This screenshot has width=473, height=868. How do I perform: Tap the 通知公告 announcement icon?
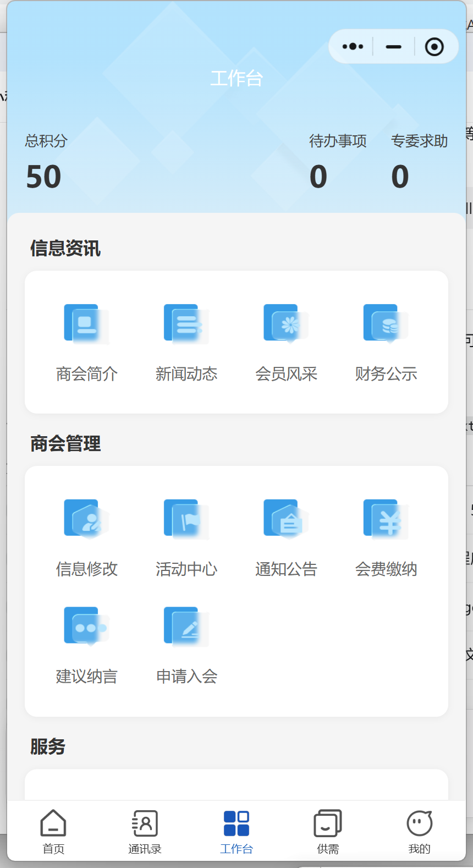coord(286,519)
